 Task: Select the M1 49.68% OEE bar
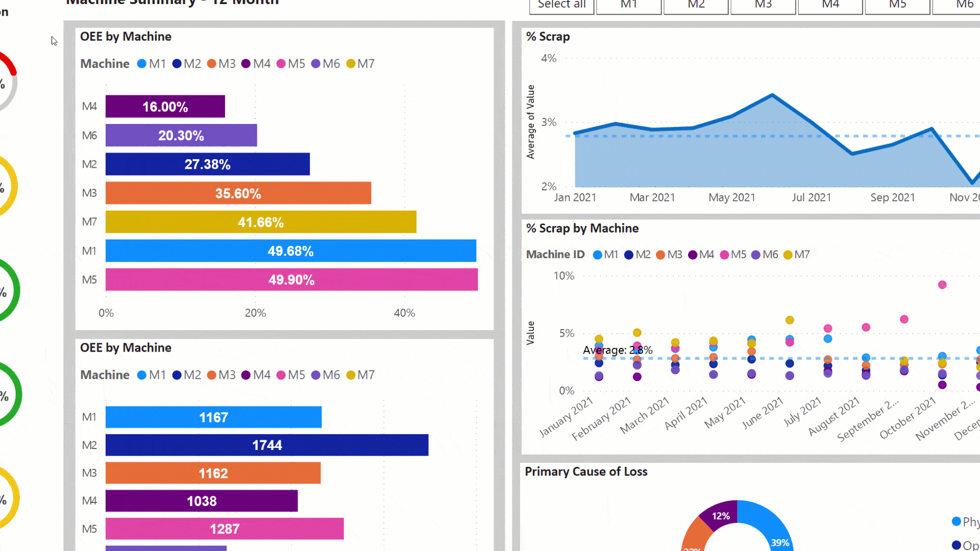[x=291, y=251]
